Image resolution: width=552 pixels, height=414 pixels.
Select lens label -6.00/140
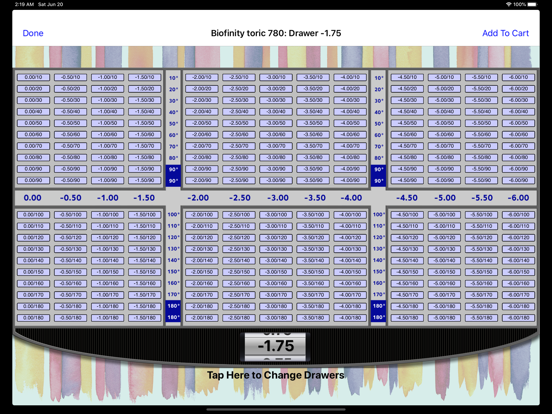point(518,261)
